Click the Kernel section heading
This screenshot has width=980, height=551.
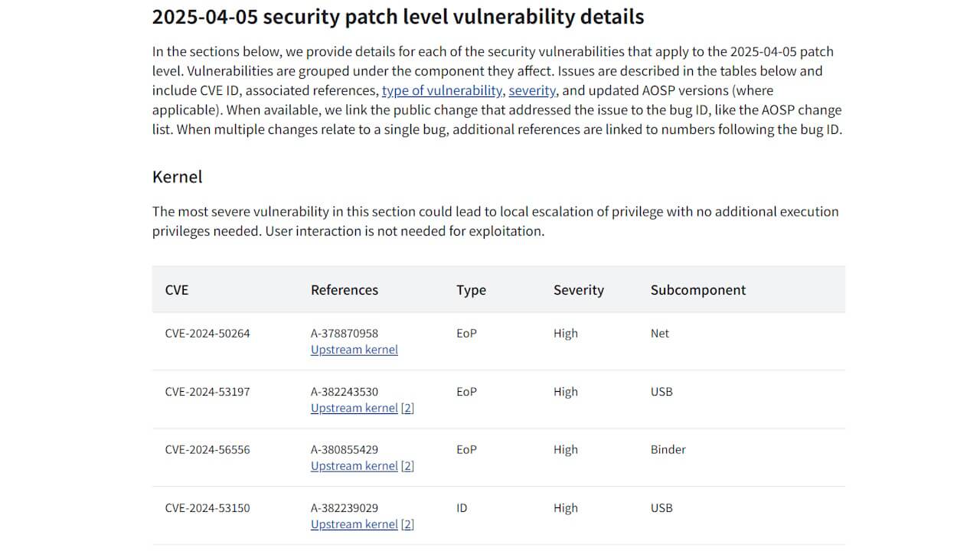[x=178, y=177]
